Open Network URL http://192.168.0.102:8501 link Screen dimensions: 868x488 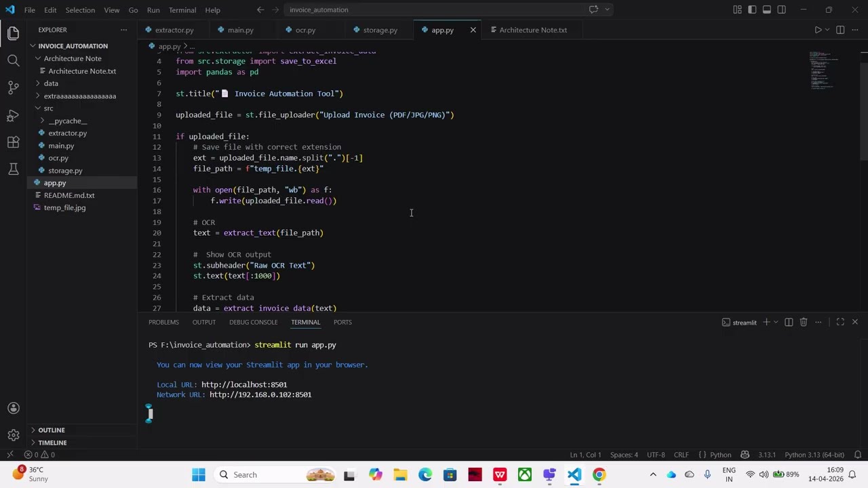pos(260,394)
